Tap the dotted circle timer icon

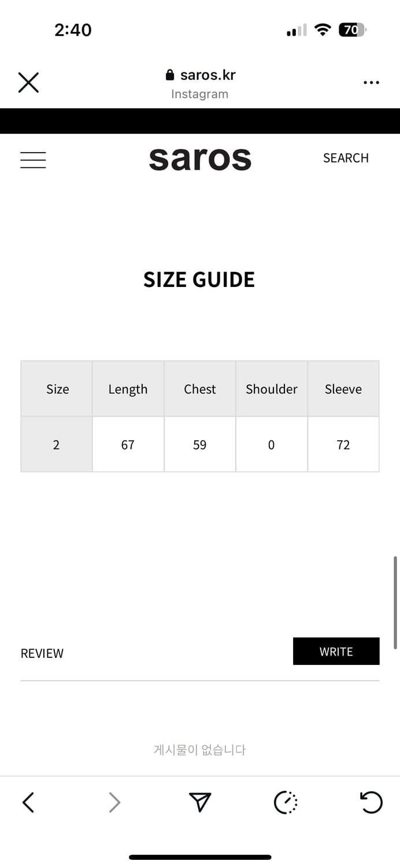pyautogui.click(x=286, y=803)
